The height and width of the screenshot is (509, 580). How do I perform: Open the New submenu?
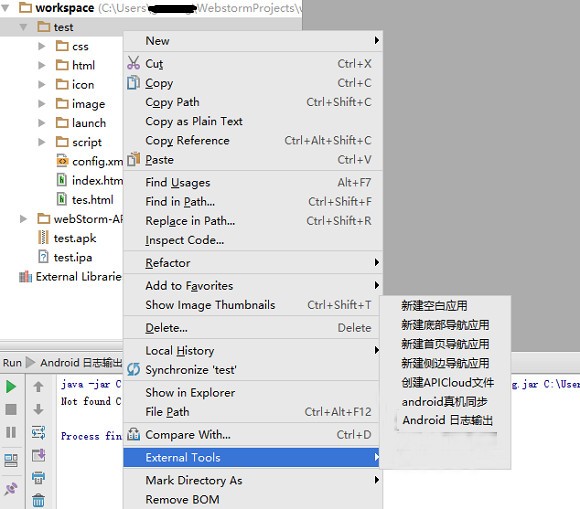[253, 41]
